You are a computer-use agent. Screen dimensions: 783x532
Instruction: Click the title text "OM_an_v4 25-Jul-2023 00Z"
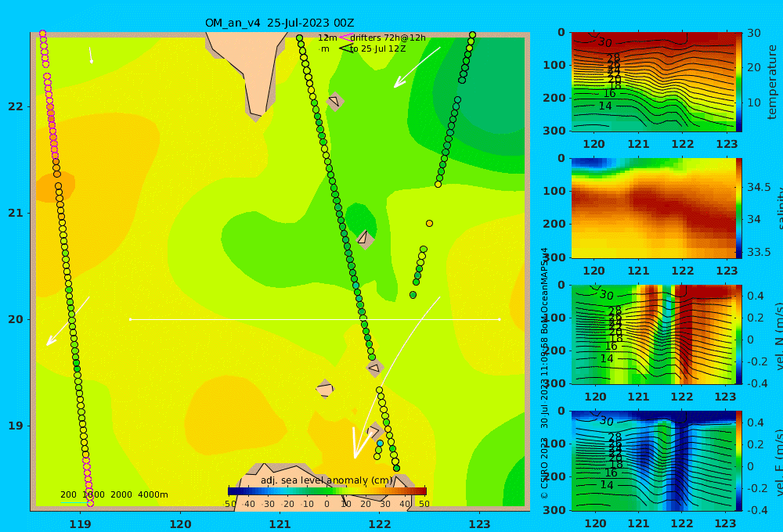pyautogui.click(x=280, y=23)
